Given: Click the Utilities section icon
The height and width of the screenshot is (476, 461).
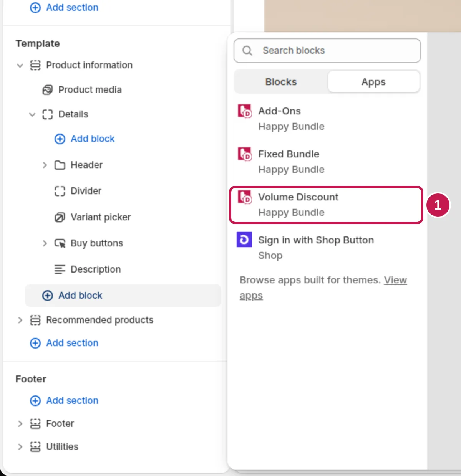Looking at the screenshot, I should point(35,447).
